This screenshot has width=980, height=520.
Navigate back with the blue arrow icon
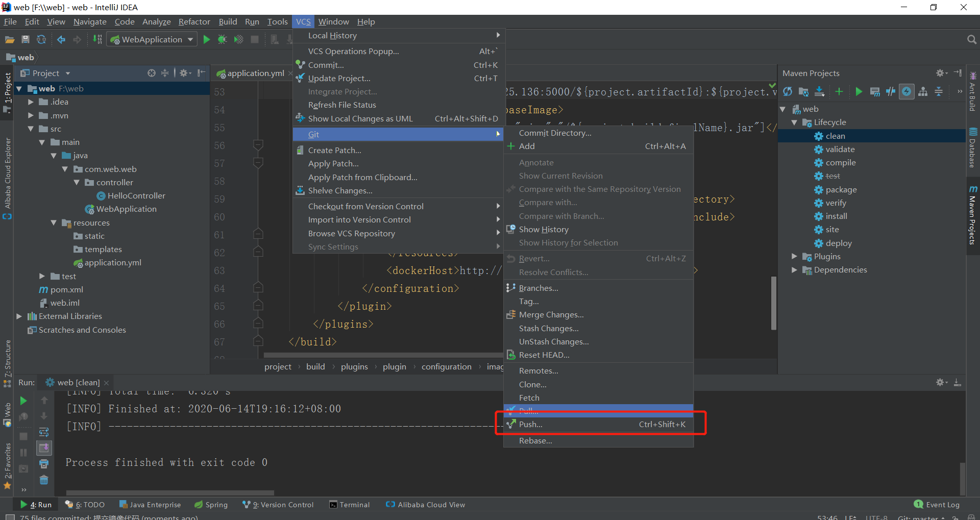point(61,40)
